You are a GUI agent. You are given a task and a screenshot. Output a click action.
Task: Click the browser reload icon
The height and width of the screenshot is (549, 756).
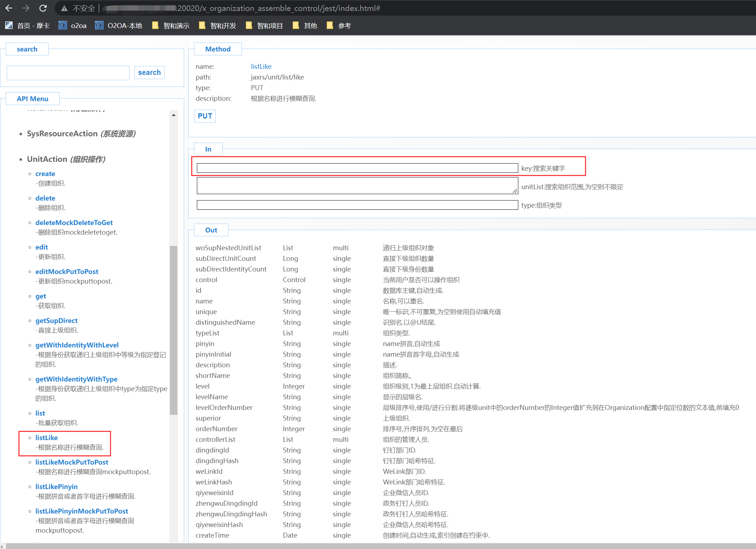point(43,8)
